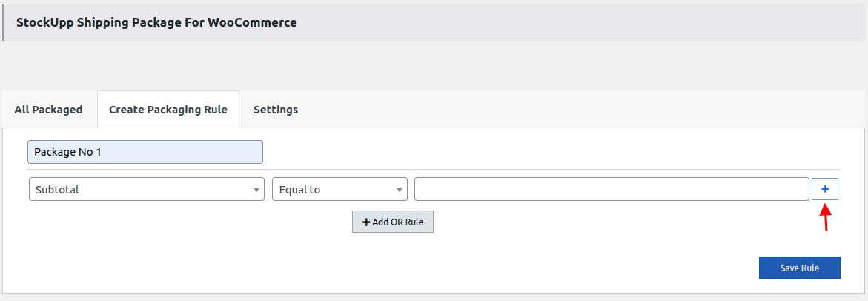868x301 pixels.
Task: Expand the Subtotal condition type dropdown
Action: pyautogui.click(x=146, y=189)
